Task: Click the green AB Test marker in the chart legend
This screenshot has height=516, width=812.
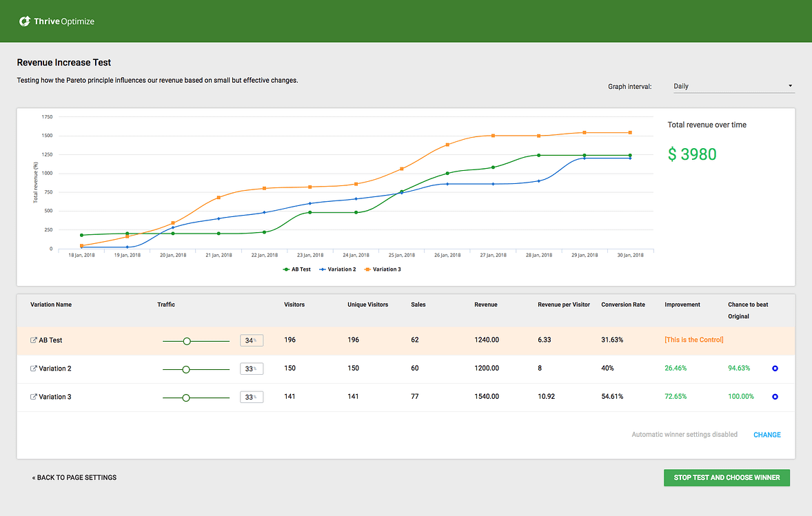Action: [285, 269]
